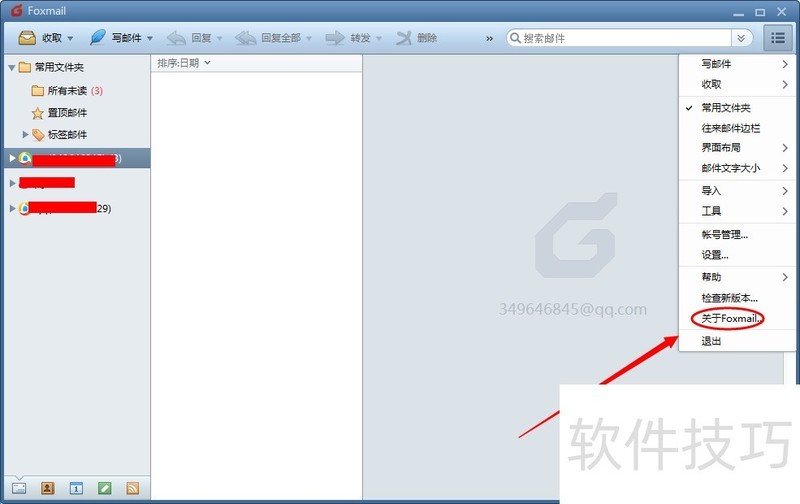
Task: Open the Notes icon in bottom bar
Action: (104, 488)
